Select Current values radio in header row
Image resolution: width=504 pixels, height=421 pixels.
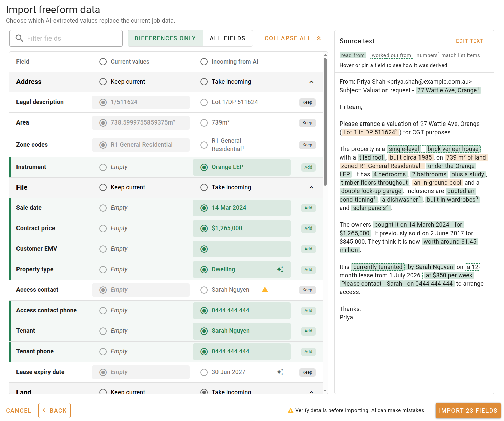pos(103,62)
